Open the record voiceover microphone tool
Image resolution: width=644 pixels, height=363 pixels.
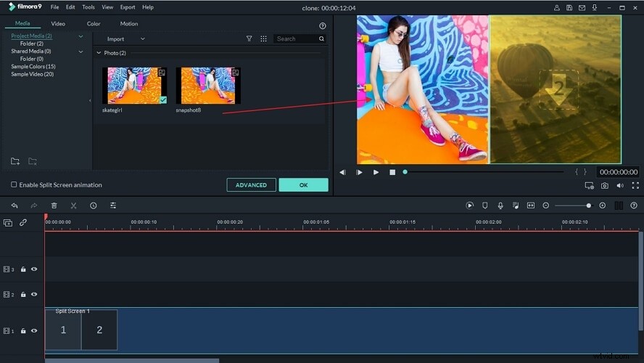pos(500,205)
